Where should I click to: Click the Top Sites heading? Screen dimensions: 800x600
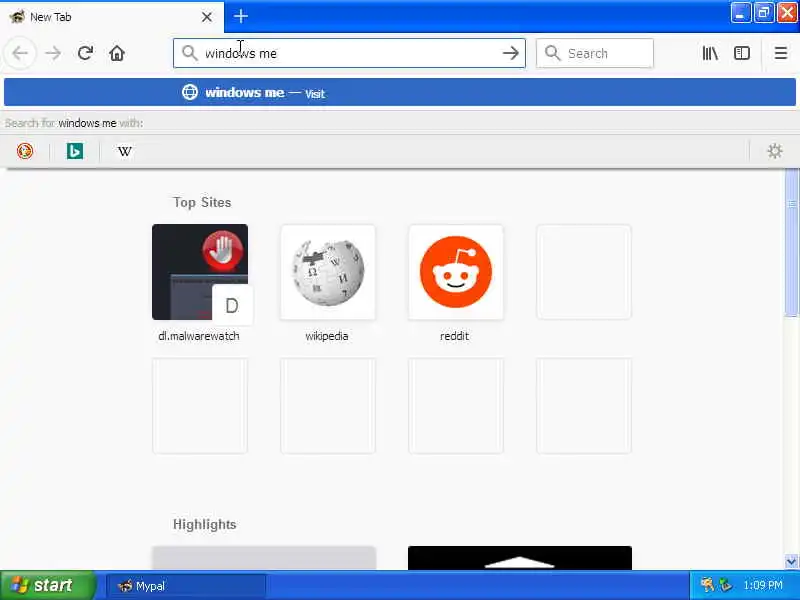click(202, 203)
